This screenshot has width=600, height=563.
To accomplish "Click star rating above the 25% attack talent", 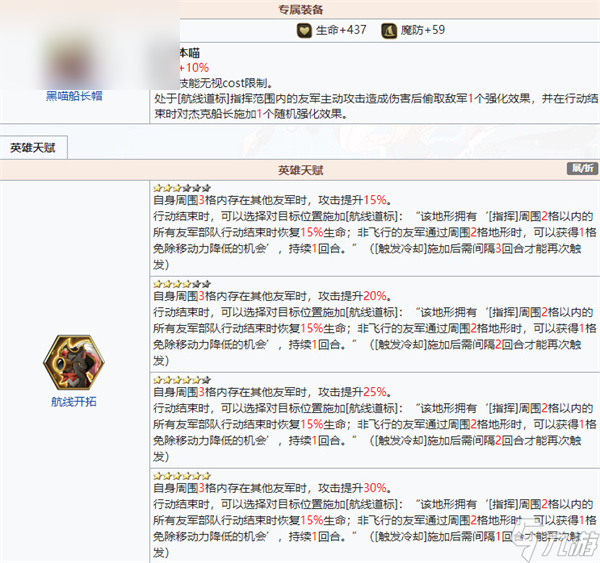I will click(x=181, y=380).
